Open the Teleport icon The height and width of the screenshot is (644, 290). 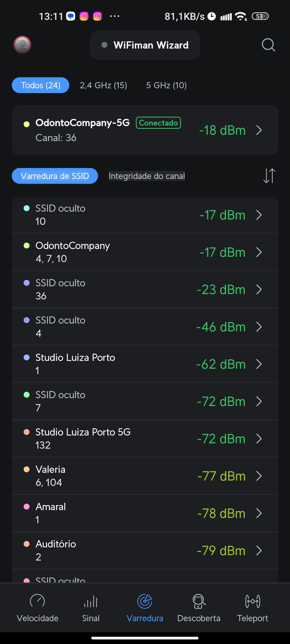(252, 601)
